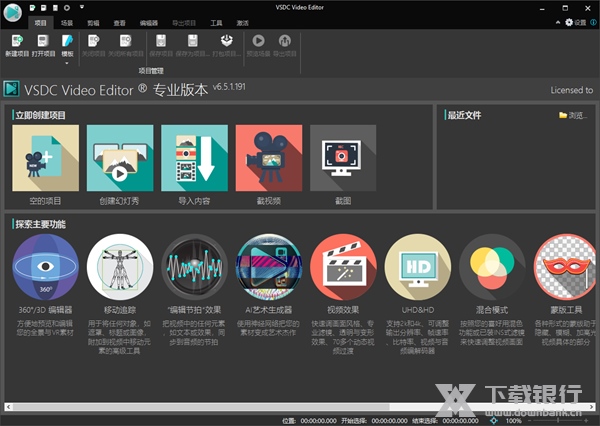Open the Blank Project (空的项目) tile

tap(45, 158)
